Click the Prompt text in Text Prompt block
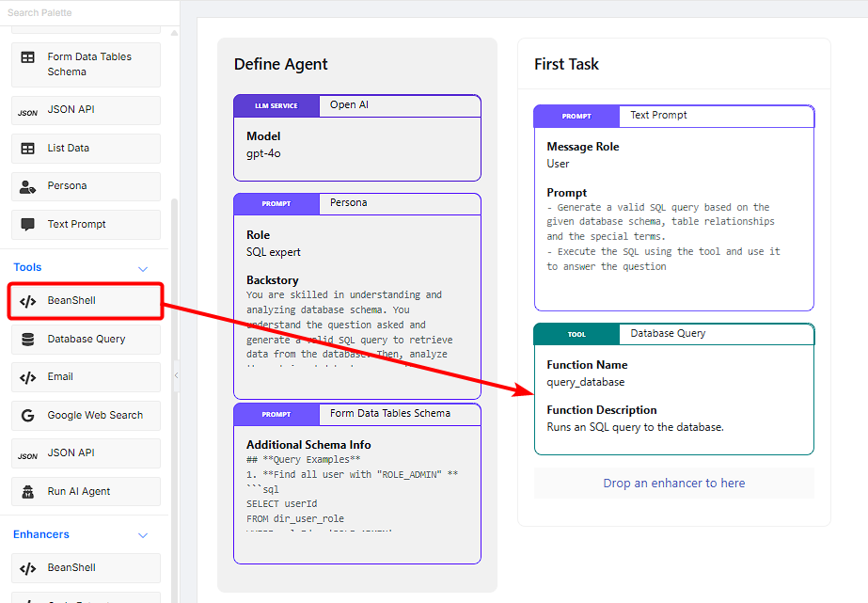The width and height of the screenshot is (868, 603). [663, 237]
